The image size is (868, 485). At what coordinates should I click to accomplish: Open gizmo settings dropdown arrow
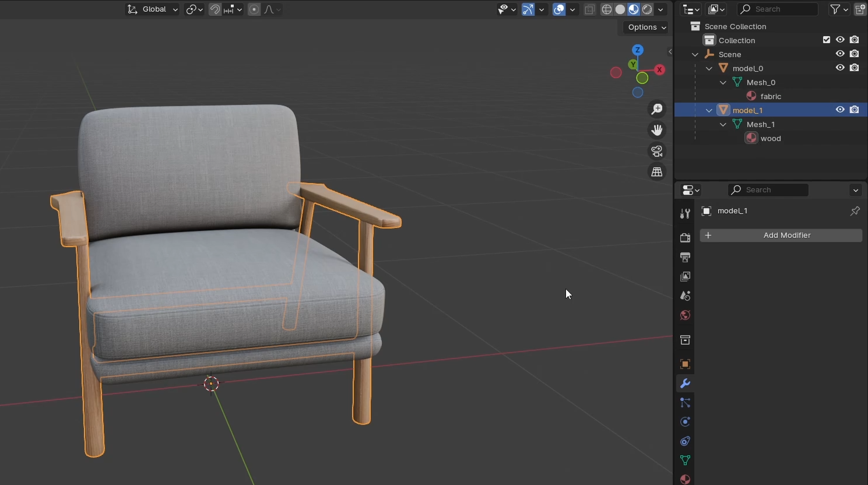[x=542, y=9]
